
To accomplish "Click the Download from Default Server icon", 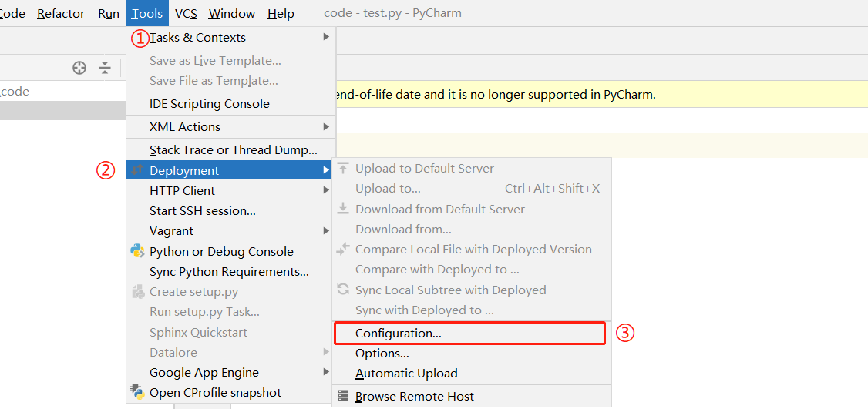I will click(x=343, y=209).
